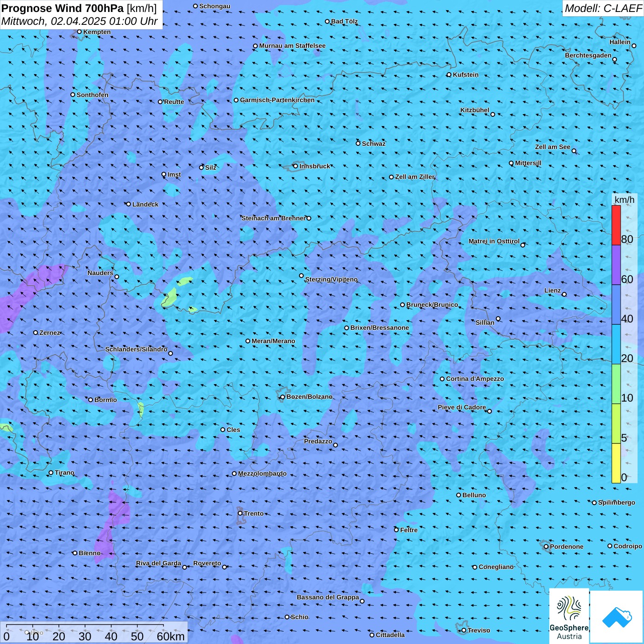Screen dimensions: 644x644
Task: Click the Prognose Wind 700hPa title
Action: (79, 8)
